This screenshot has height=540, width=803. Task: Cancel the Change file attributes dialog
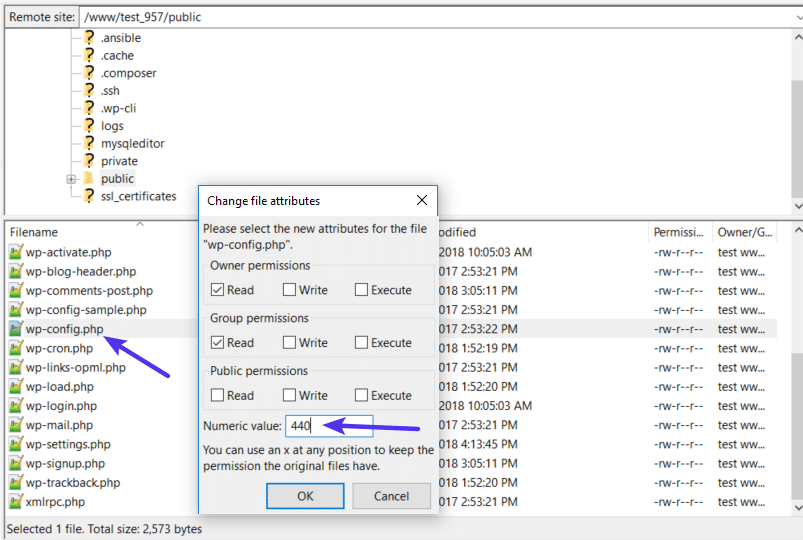point(391,496)
